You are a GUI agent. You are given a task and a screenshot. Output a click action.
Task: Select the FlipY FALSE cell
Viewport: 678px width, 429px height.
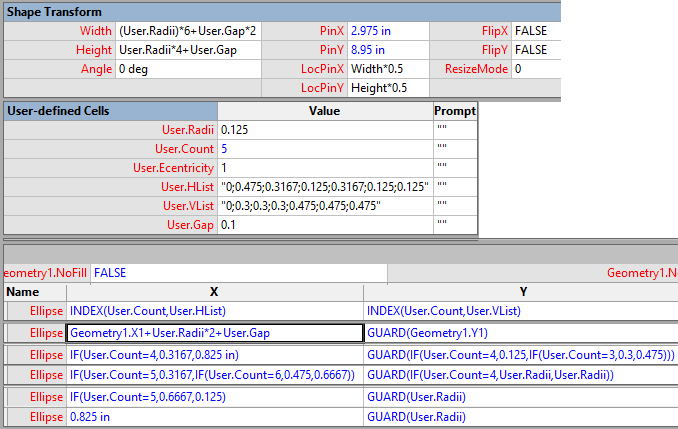point(535,50)
